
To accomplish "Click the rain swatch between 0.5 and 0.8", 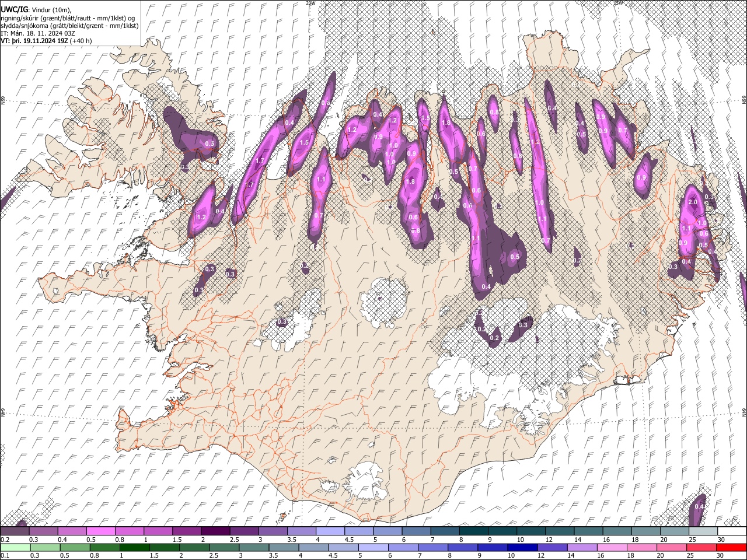I will click(75, 547).
